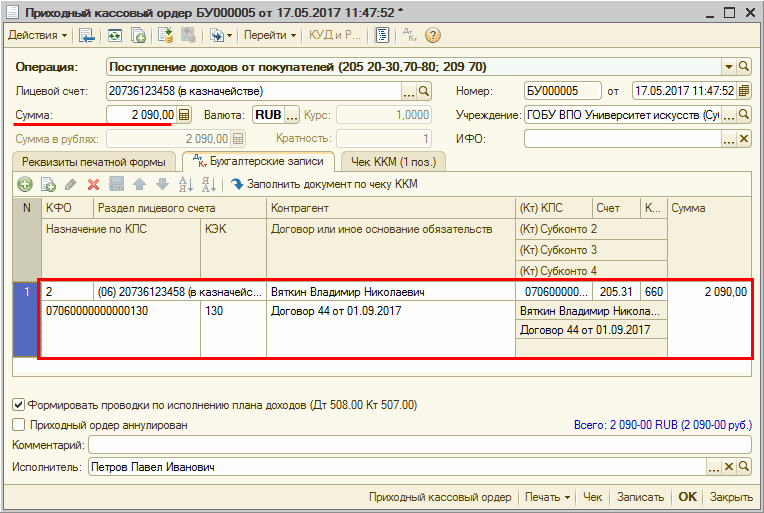
Task: Click the OK button
Action: (x=688, y=497)
